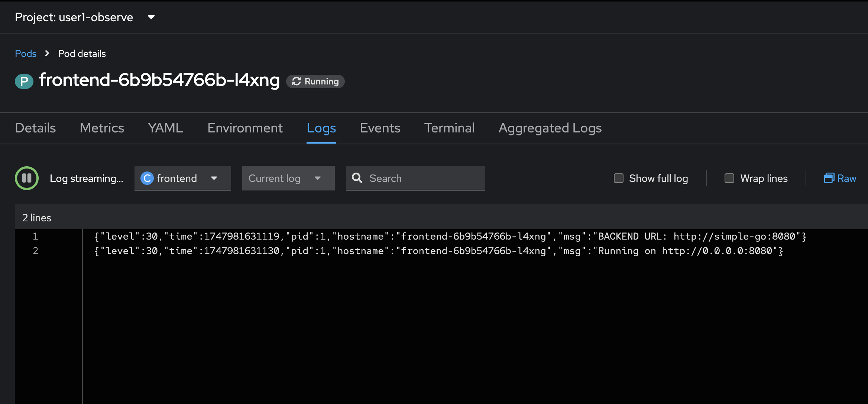This screenshot has width=868, height=404.
Task: Navigate to Pods breadcrumb link
Action: point(26,54)
